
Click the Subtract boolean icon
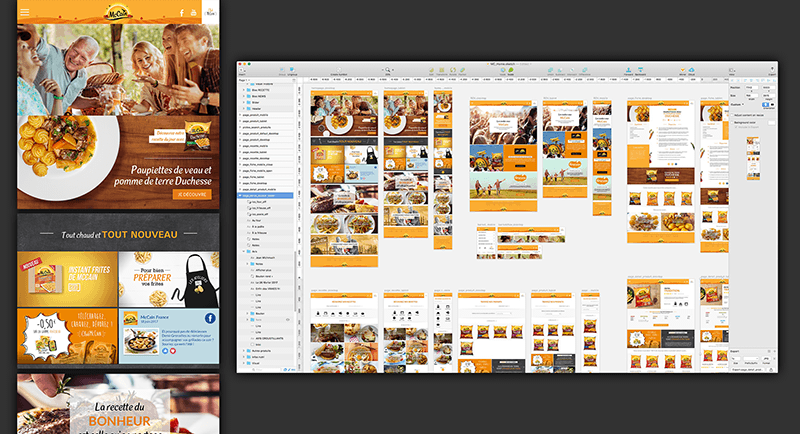click(560, 70)
